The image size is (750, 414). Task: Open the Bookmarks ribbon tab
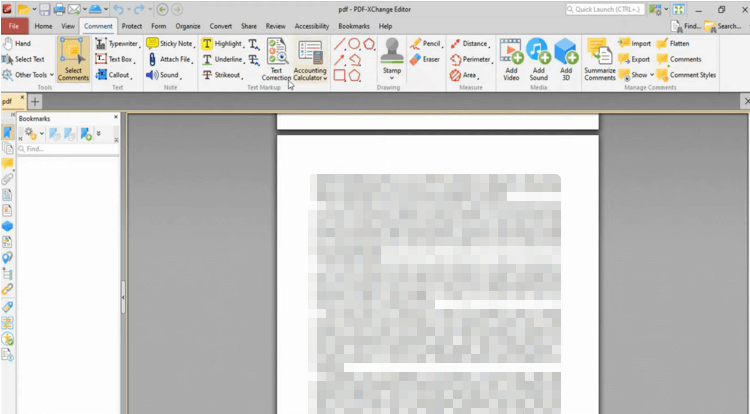click(x=353, y=26)
